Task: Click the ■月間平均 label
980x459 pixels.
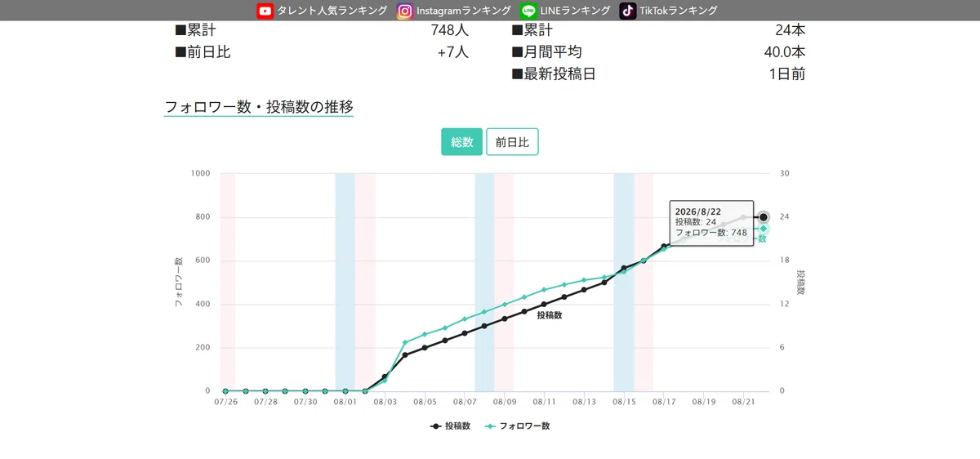Action: click(x=546, y=52)
